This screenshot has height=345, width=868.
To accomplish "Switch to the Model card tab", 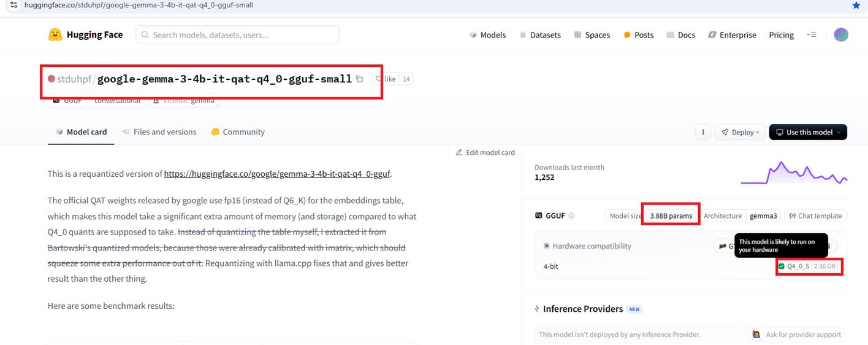I will pyautogui.click(x=81, y=132).
